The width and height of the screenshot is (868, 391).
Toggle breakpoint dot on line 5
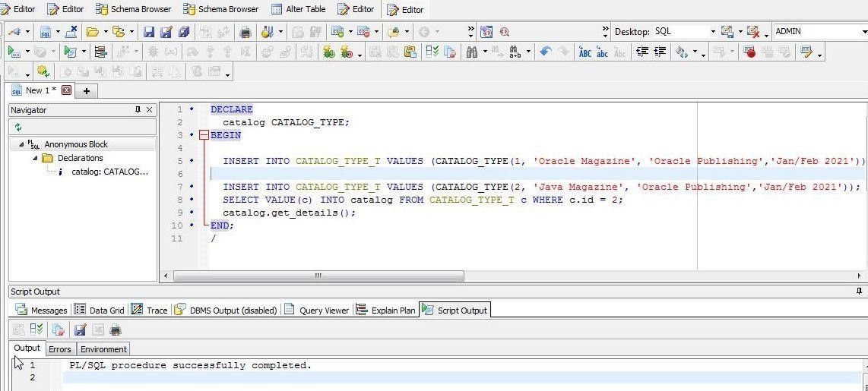pyautogui.click(x=192, y=160)
